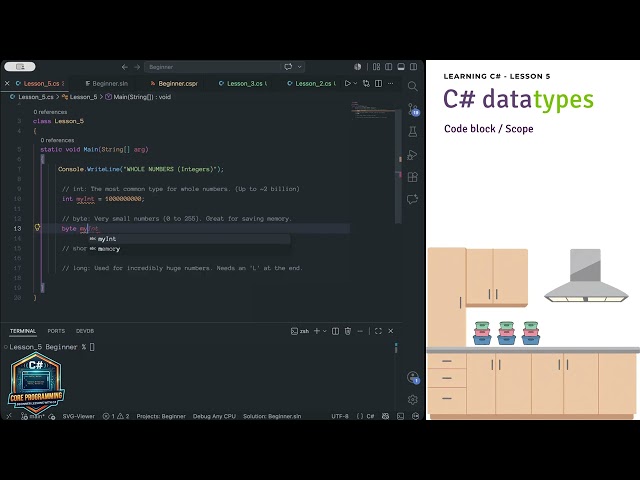Expand the new terminal launch profile dropdown

(x=325, y=331)
